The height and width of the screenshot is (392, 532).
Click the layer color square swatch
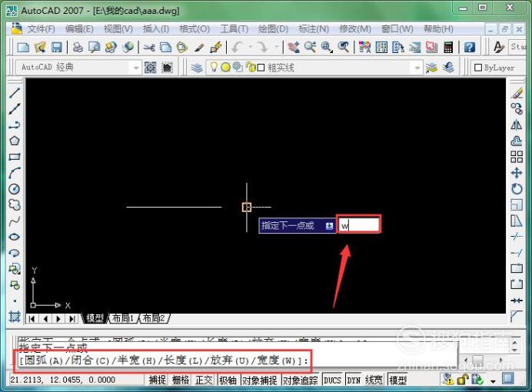(261, 68)
